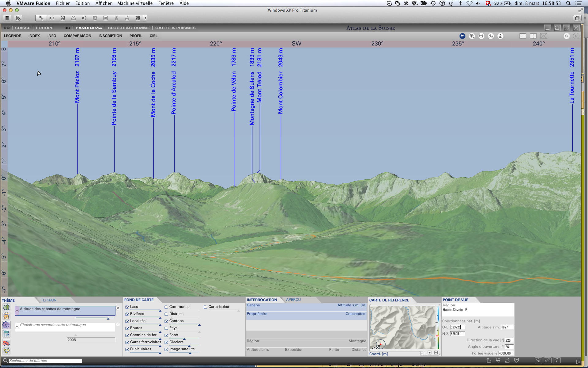Switch to BLOC-DIAGRAMME view mode
The width and height of the screenshot is (588, 368).
(129, 28)
